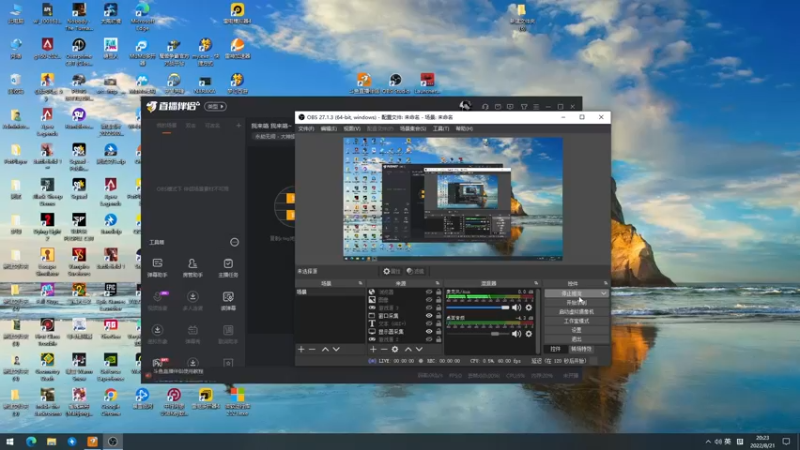Toggle lock on the text (GDI+) source

click(438, 323)
